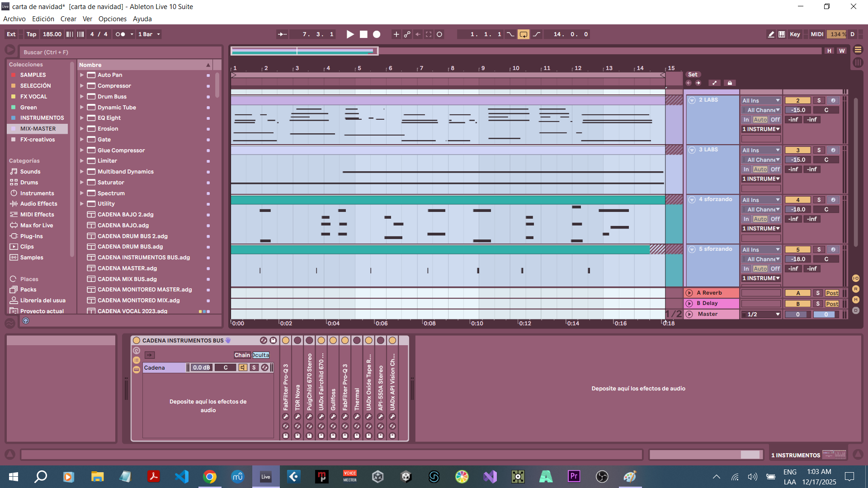
Task: Solo the 2 LABS track
Action: click(x=819, y=100)
